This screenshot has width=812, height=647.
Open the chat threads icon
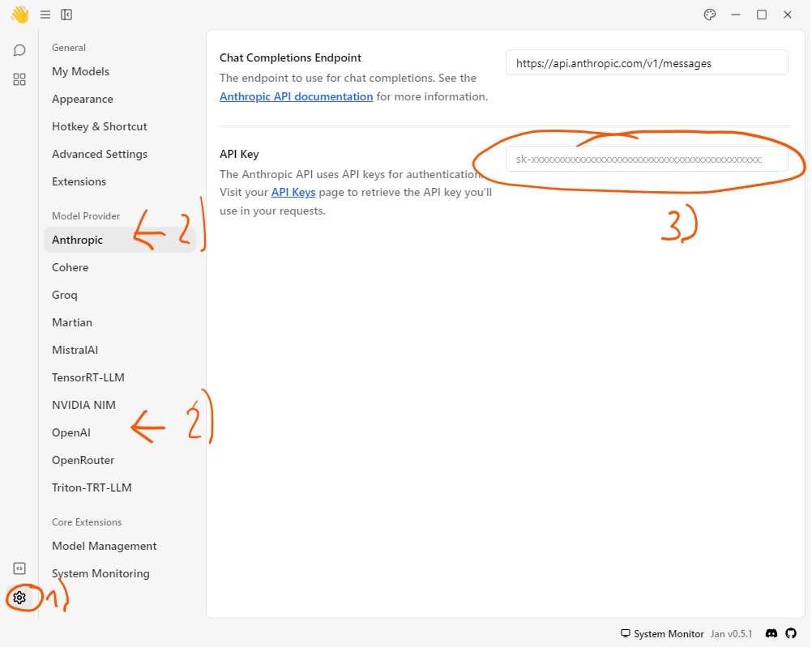(x=19, y=50)
